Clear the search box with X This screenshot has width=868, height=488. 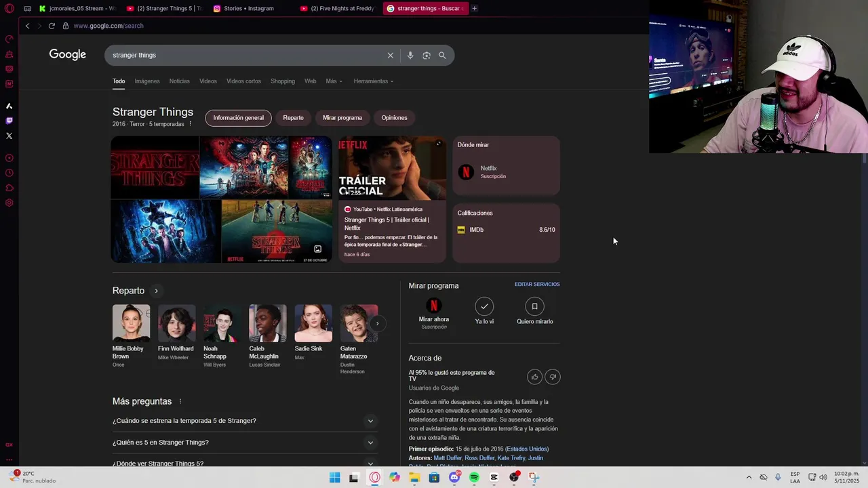(x=391, y=56)
